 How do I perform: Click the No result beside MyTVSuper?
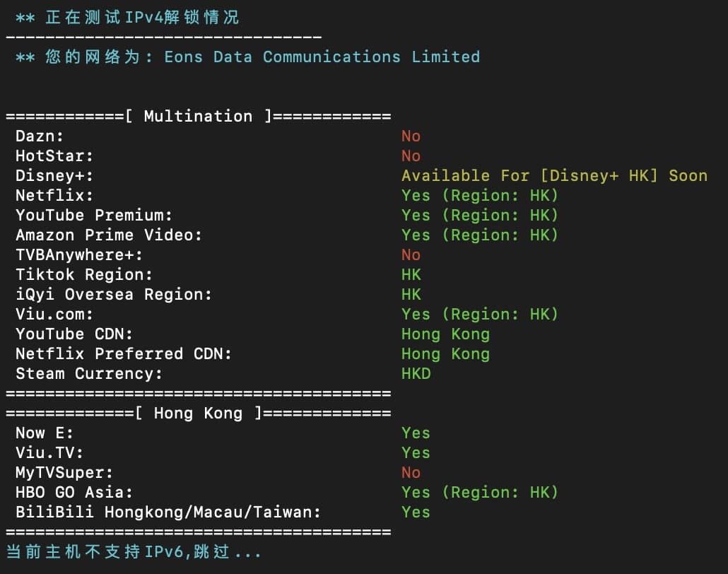click(x=411, y=472)
